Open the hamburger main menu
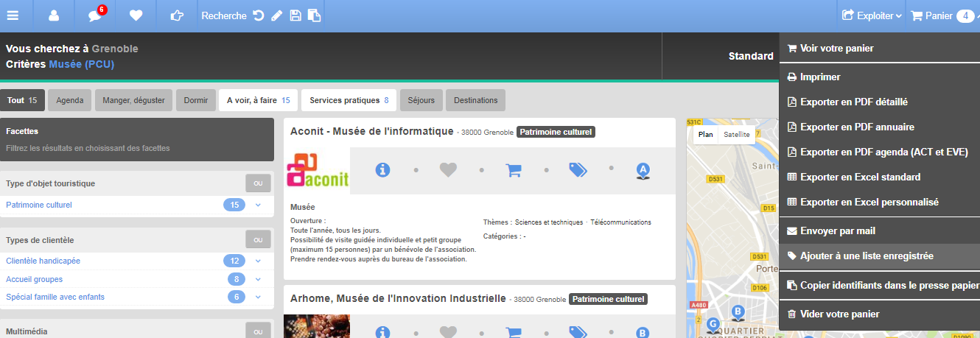The image size is (980, 338). click(14, 15)
